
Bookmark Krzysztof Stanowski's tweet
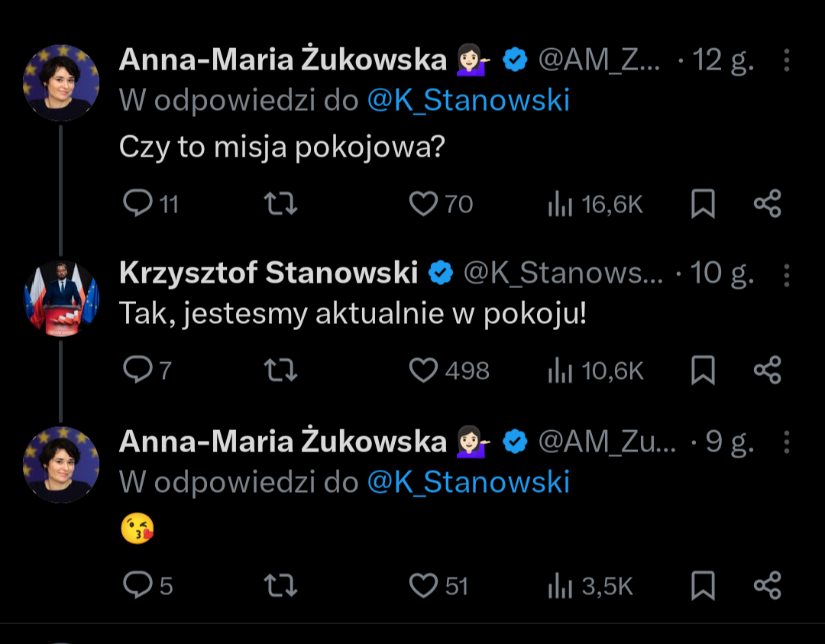pyautogui.click(x=703, y=371)
